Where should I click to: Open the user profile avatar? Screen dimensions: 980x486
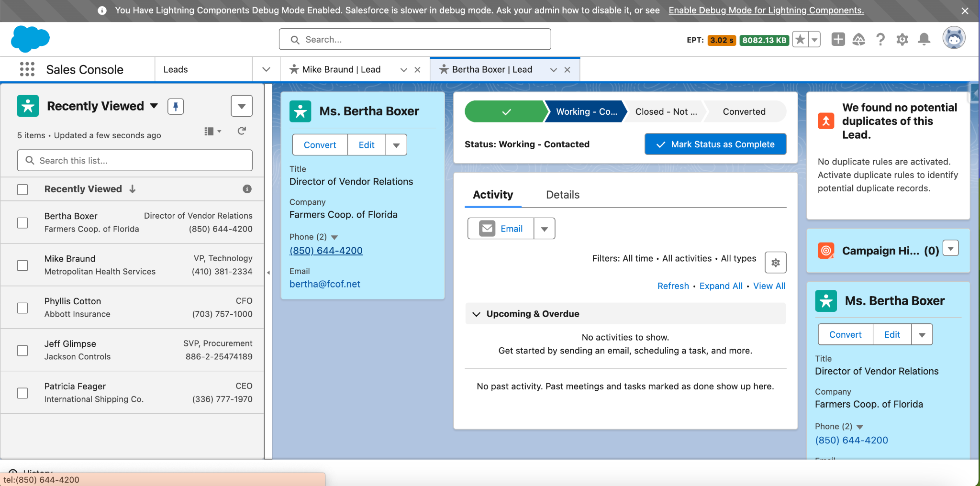click(954, 38)
